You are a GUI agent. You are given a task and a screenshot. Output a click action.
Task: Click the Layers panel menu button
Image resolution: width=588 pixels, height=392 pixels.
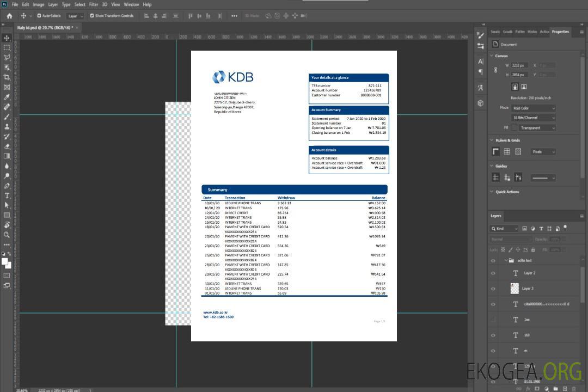pos(581,216)
